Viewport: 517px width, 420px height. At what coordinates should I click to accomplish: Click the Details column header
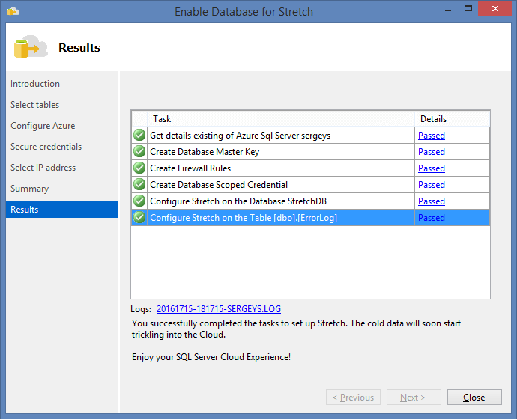pos(452,119)
